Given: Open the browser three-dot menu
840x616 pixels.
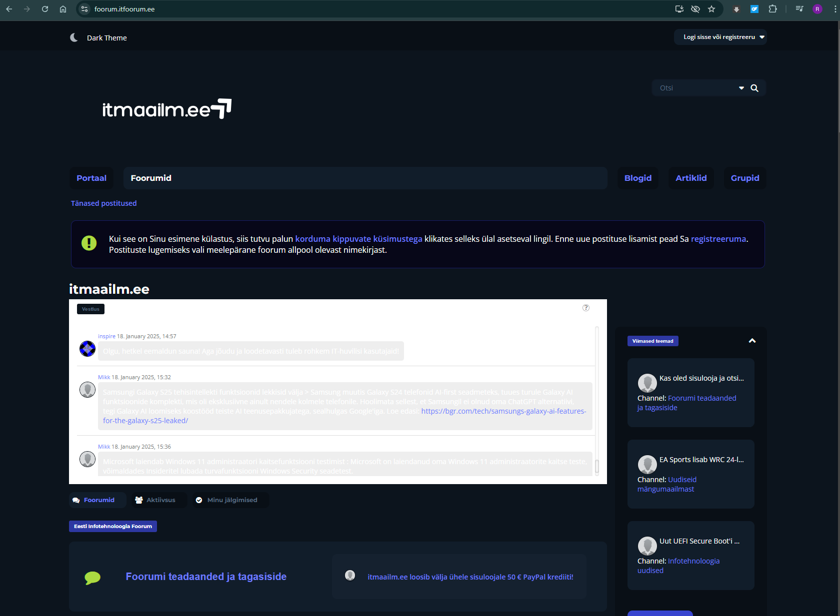Looking at the screenshot, I should pyautogui.click(x=835, y=9).
